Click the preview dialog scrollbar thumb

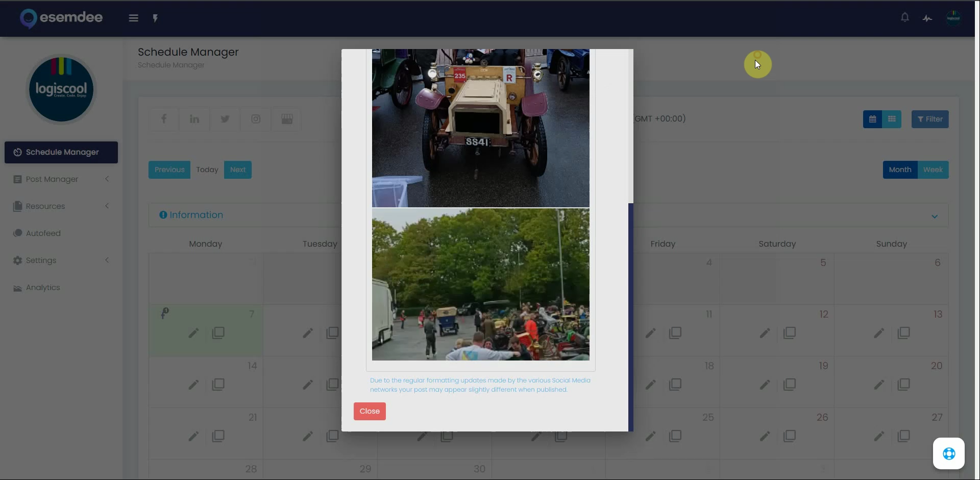pos(631,317)
